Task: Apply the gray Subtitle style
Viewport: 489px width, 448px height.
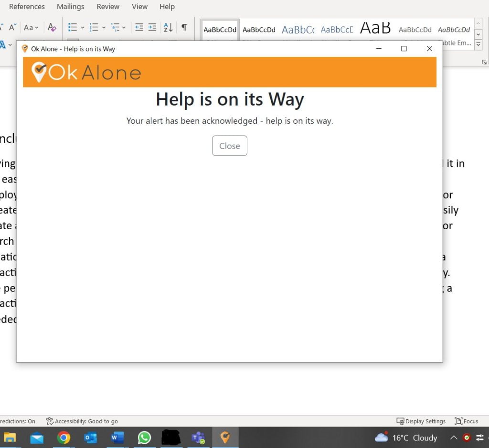Action: (x=415, y=30)
